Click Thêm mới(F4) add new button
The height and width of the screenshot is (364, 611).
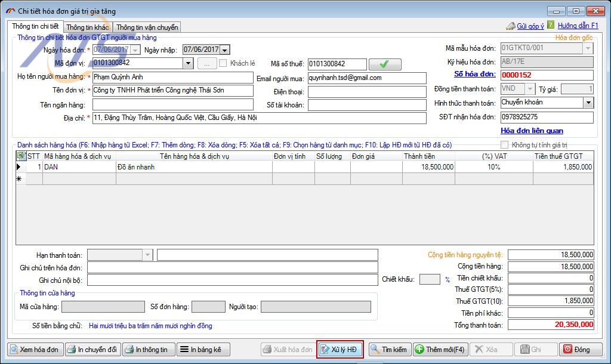click(440, 350)
